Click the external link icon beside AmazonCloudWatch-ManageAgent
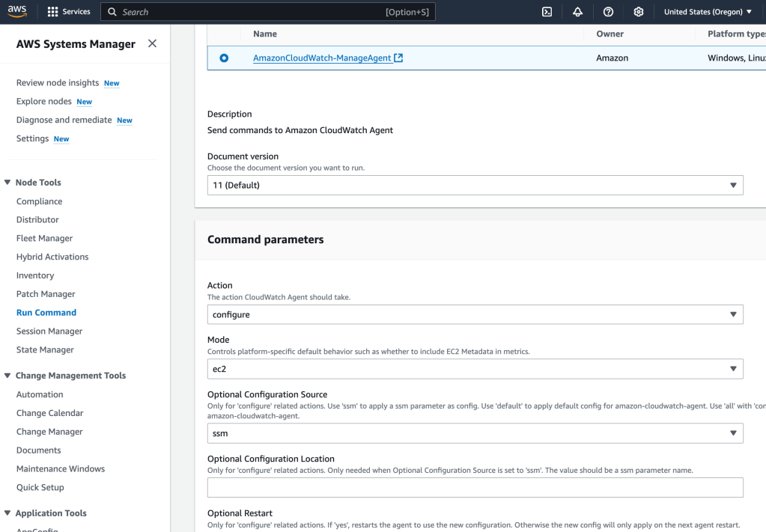This screenshot has height=532, width=766. point(398,58)
